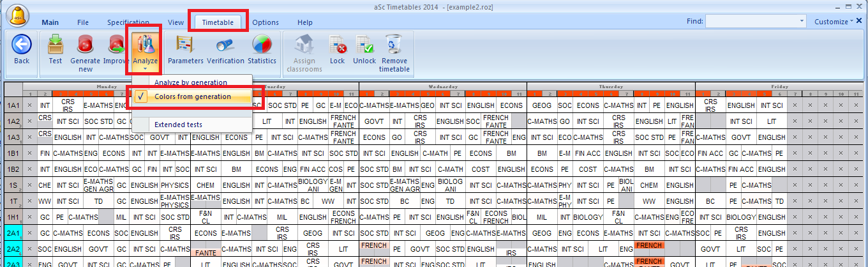
Task: Open the Statistics pie chart
Action: [262, 45]
